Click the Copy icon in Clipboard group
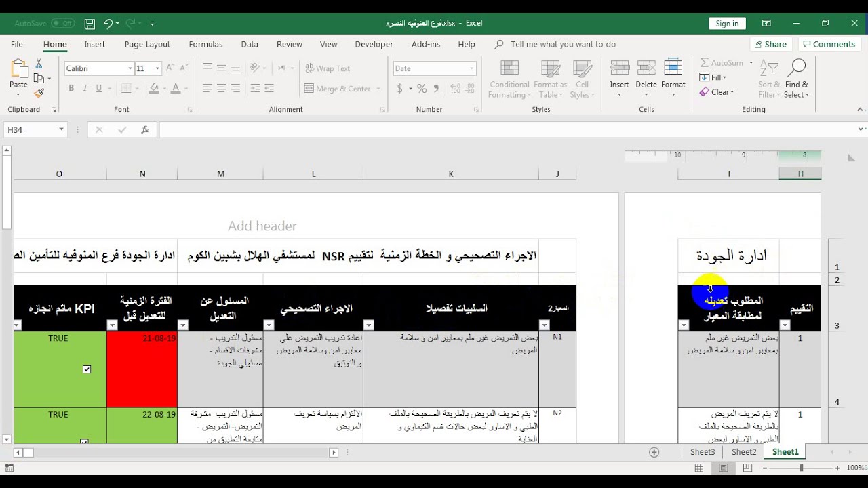The image size is (868, 488). pyautogui.click(x=39, y=79)
